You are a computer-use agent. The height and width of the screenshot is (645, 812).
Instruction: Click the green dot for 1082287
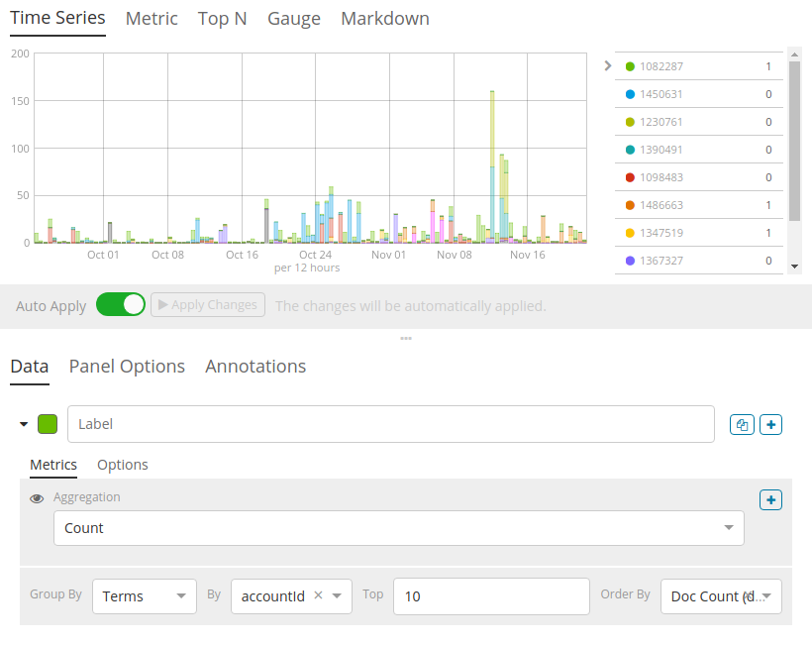630,66
